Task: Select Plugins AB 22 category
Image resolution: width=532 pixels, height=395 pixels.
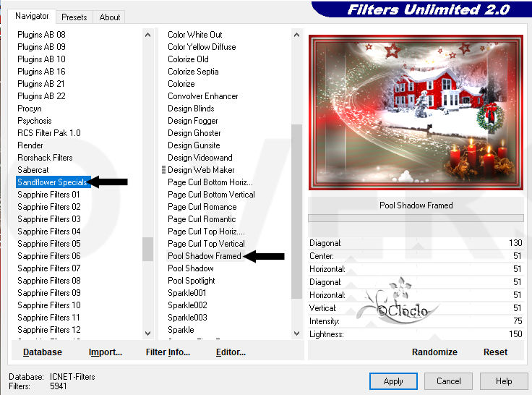Action: tap(41, 96)
